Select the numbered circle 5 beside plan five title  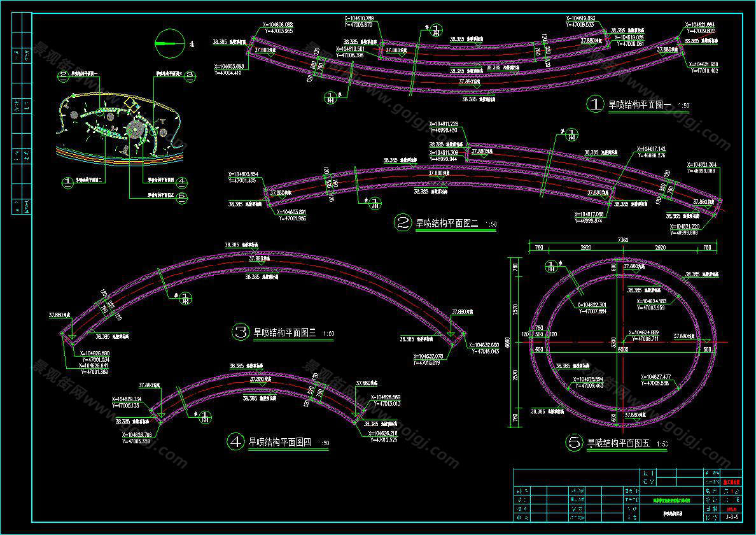tap(574, 443)
